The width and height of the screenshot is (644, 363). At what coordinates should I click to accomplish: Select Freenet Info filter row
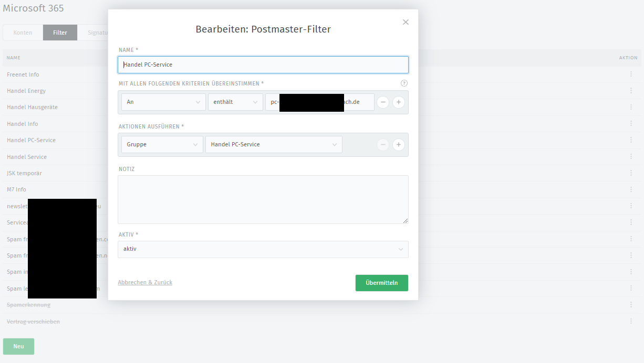pos(23,74)
